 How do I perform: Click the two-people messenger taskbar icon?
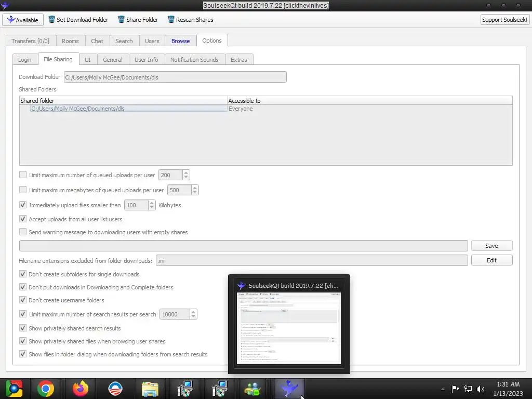[252, 389]
